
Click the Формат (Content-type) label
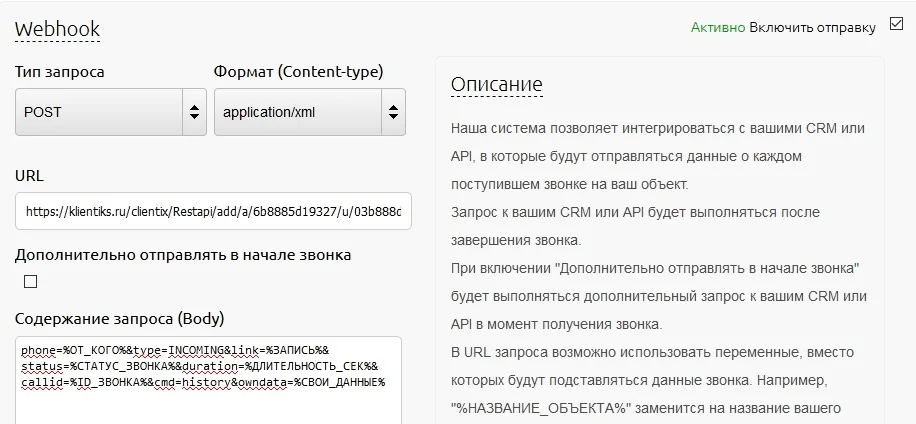[299, 72]
